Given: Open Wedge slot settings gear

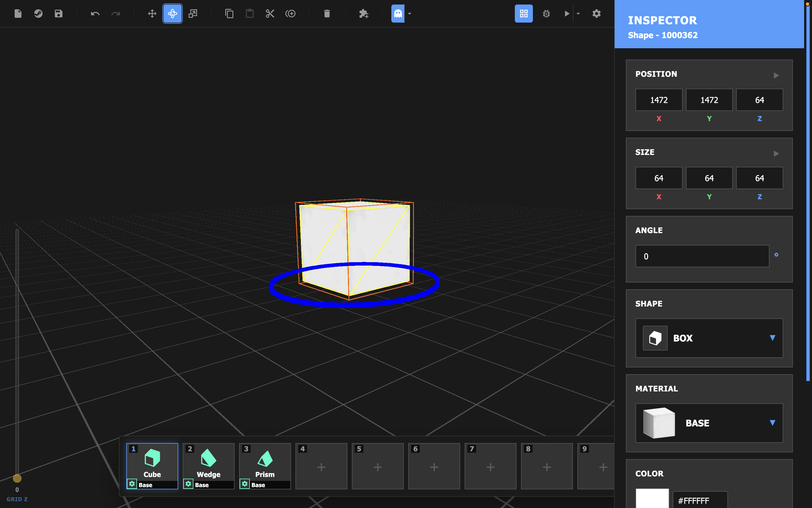Looking at the screenshot, I should tap(188, 484).
